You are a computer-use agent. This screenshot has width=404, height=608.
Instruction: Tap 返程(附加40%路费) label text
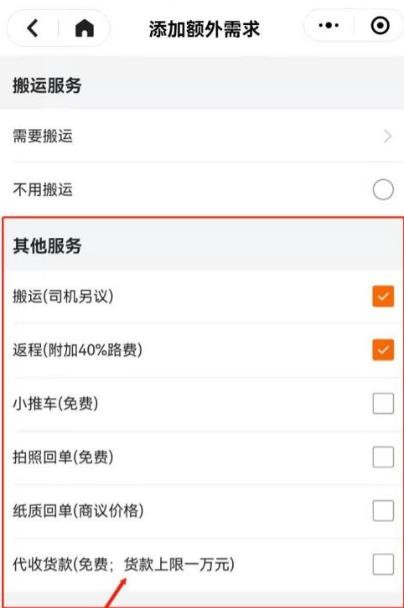click(78, 350)
